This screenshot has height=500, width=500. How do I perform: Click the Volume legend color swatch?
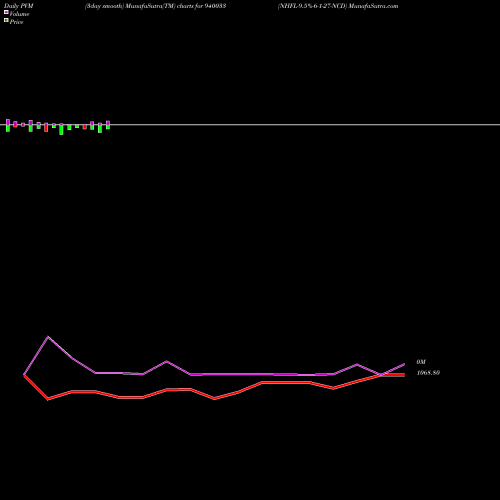pos(6,12)
